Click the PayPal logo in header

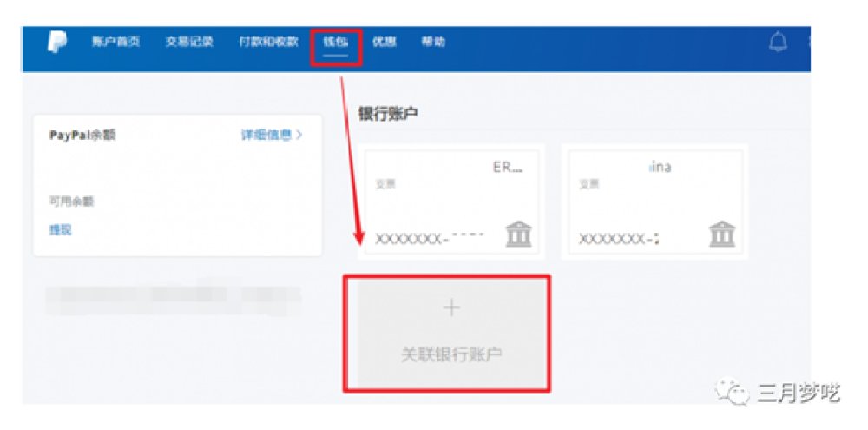tap(57, 42)
